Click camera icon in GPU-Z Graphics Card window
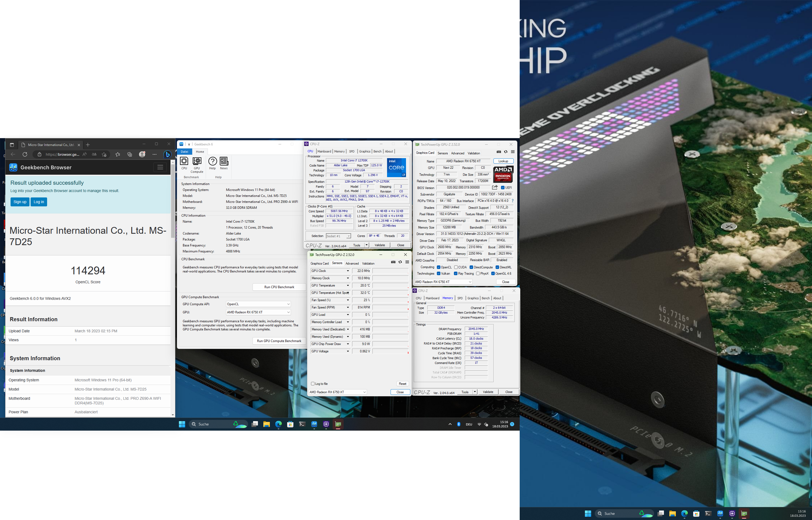 coord(499,152)
